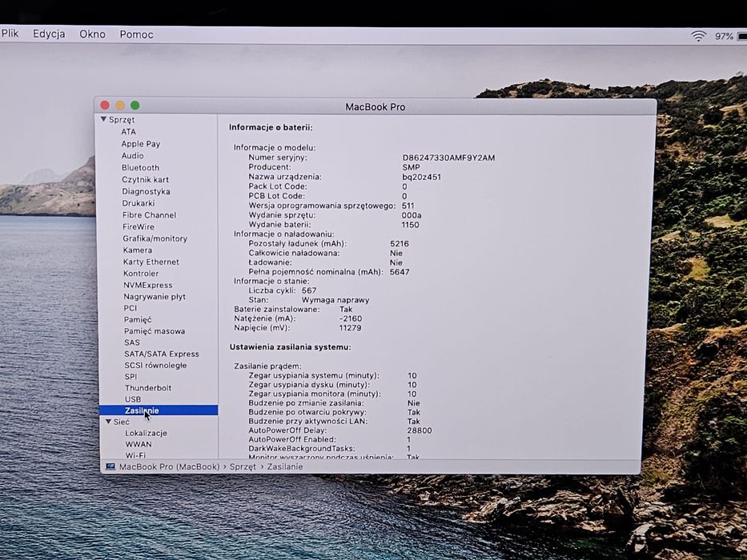This screenshot has width=747, height=560.
Task: Select NVMExpress in the sidebar
Action: tap(147, 286)
